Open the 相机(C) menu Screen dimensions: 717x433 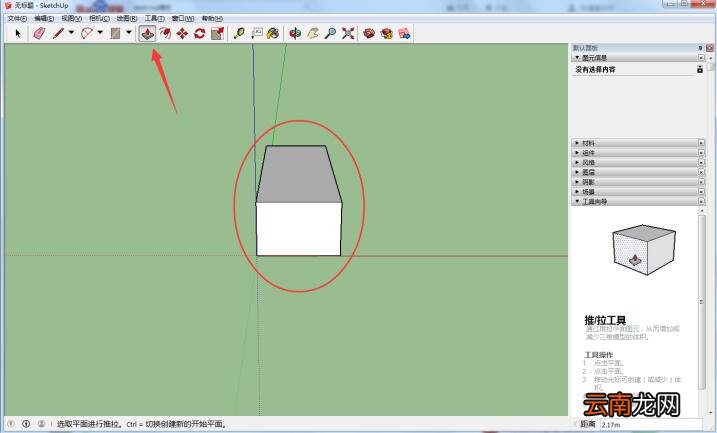pos(99,18)
